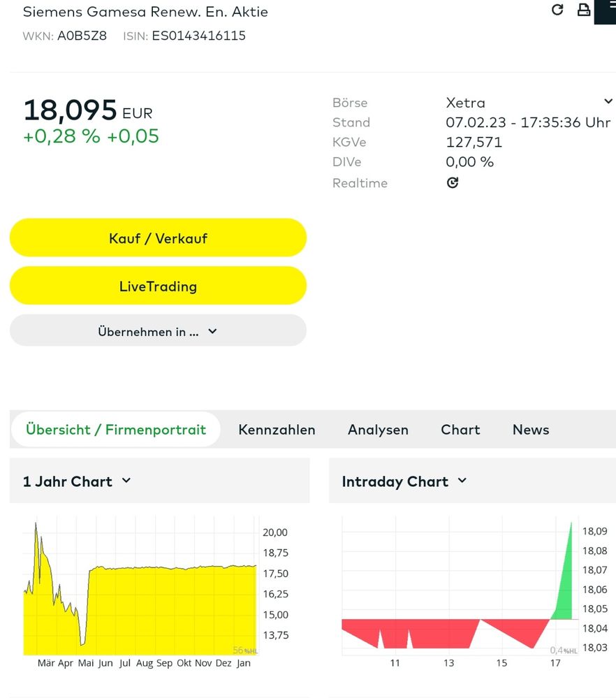Click the print icon
Screen dimensions: 616x698
pos(583,10)
